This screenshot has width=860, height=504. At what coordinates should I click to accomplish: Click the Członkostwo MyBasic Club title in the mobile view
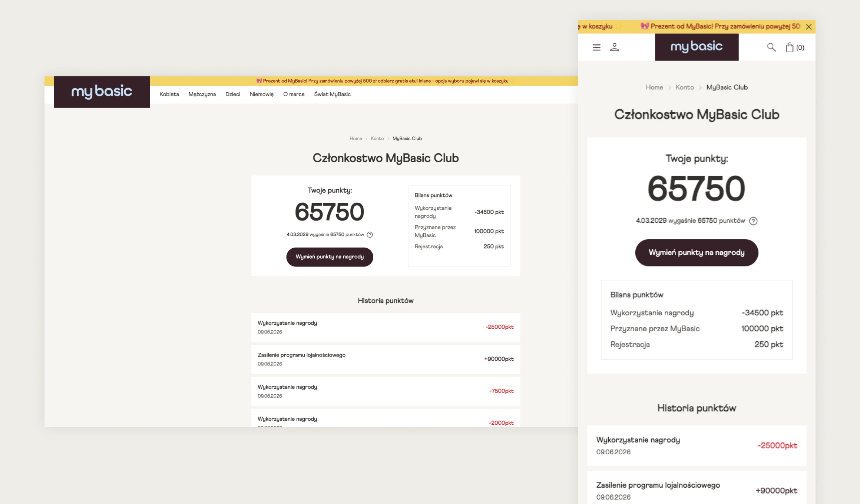point(697,115)
